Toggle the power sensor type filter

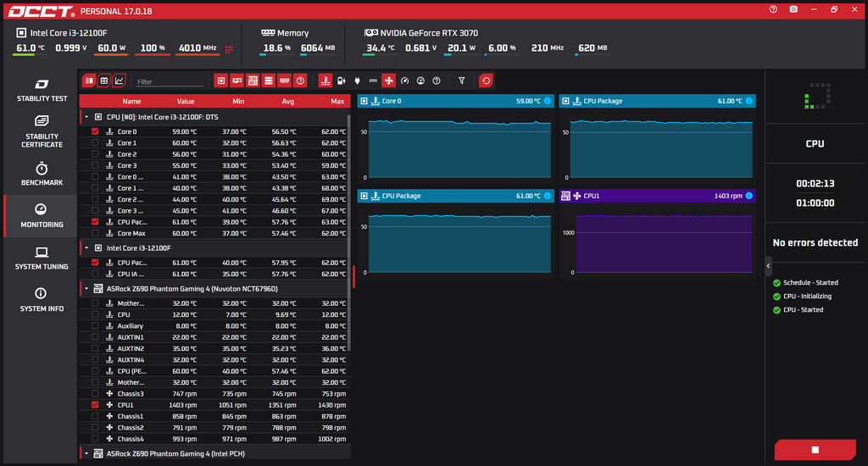point(342,80)
